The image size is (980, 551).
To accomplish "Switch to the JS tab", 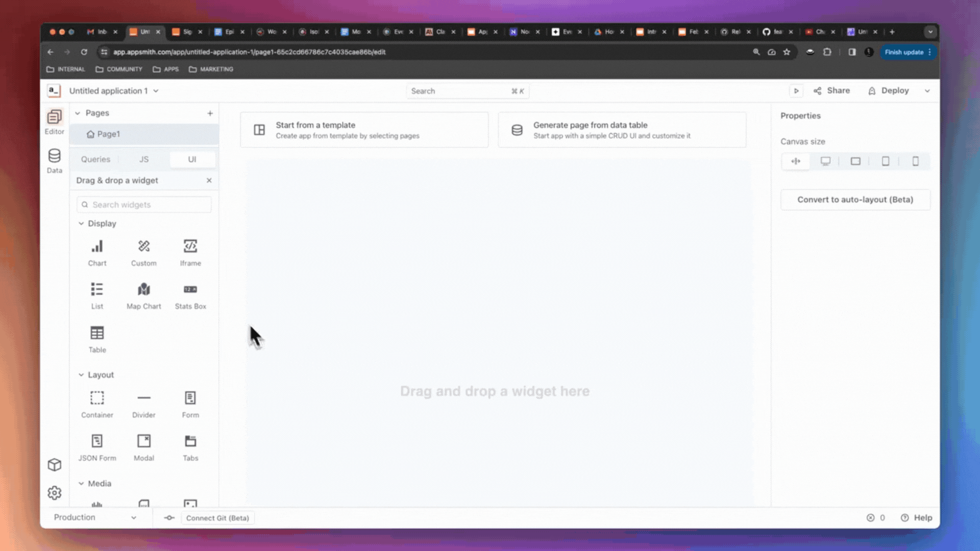I will pos(143,159).
